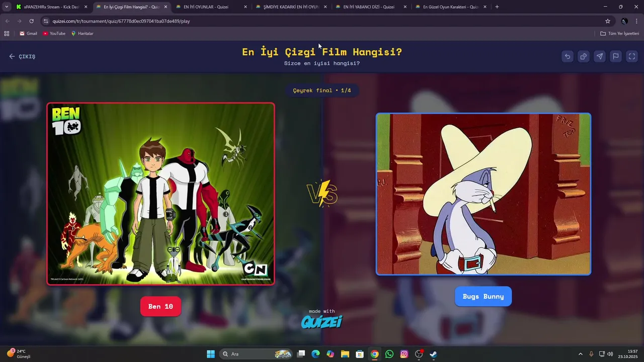This screenshot has height=362, width=644.
Task: Close the En Güzel Oyun Karakteri tab
Action: tap(485, 7)
